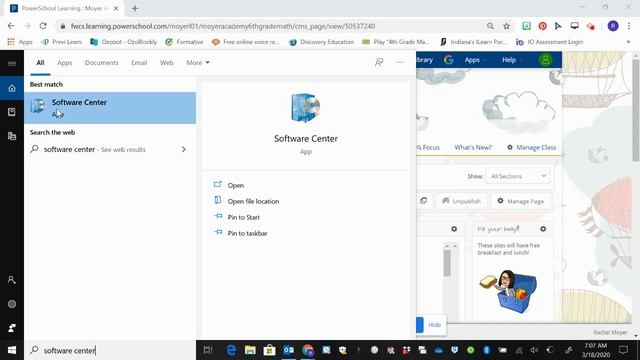Viewport: 640px width, 360px height.
Task: Open the timeline icon in the Start sidebar
Action: (x=12, y=112)
